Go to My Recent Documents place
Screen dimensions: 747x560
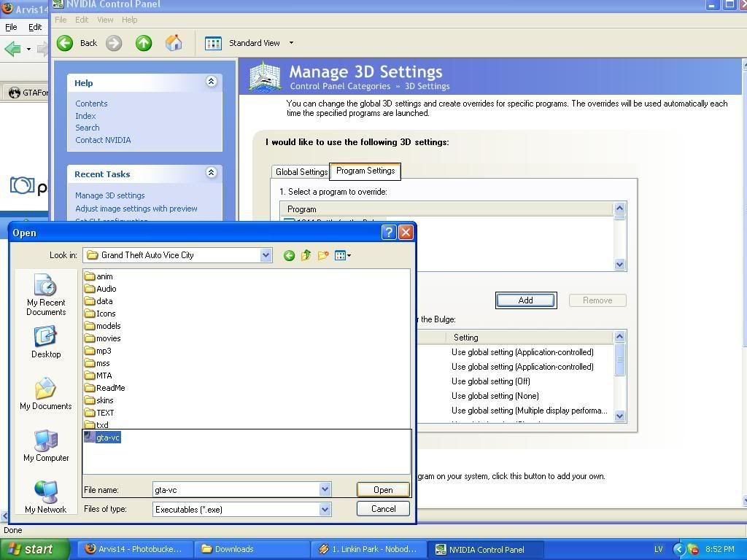click(x=46, y=295)
